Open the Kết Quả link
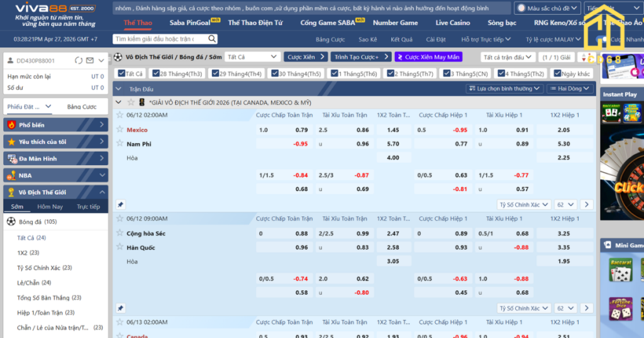644x338 pixels. pos(401,40)
